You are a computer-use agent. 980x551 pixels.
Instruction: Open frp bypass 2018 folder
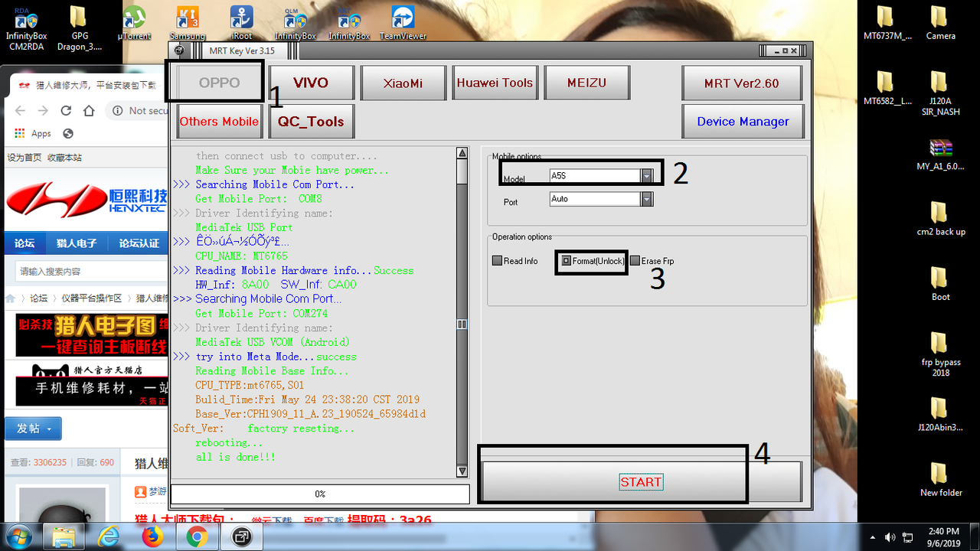(940, 354)
